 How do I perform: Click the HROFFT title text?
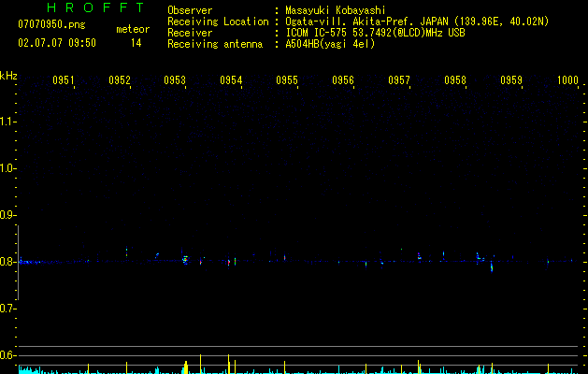click(96, 7)
